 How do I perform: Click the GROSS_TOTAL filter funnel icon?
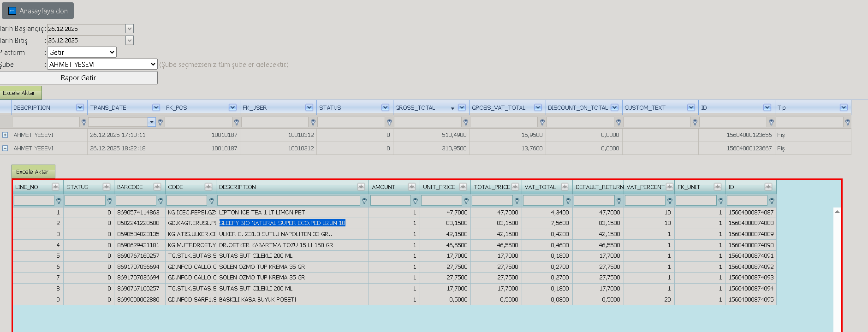pyautogui.click(x=466, y=122)
